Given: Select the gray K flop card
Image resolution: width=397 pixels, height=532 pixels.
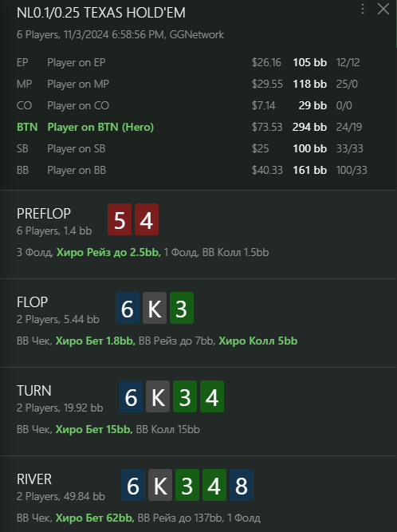Looking at the screenshot, I should pos(155,308).
